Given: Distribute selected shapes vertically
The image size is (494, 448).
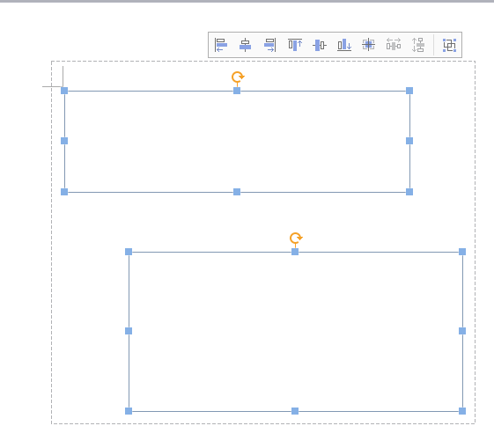Looking at the screenshot, I should (x=418, y=45).
